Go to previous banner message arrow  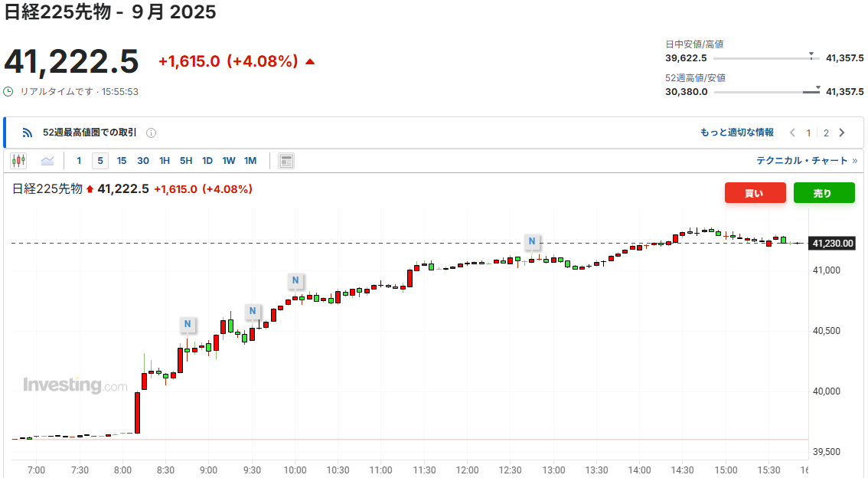tap(792, 133)
